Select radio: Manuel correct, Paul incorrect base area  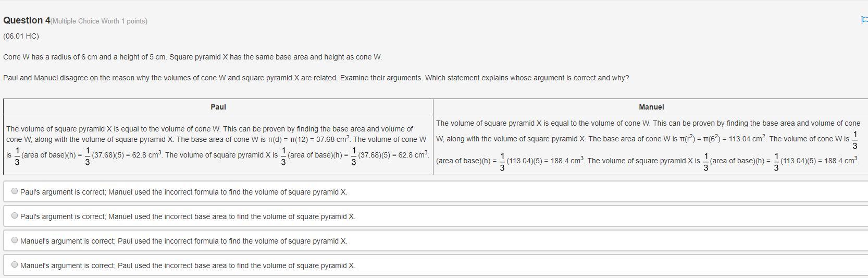click(x=15, y=265)
